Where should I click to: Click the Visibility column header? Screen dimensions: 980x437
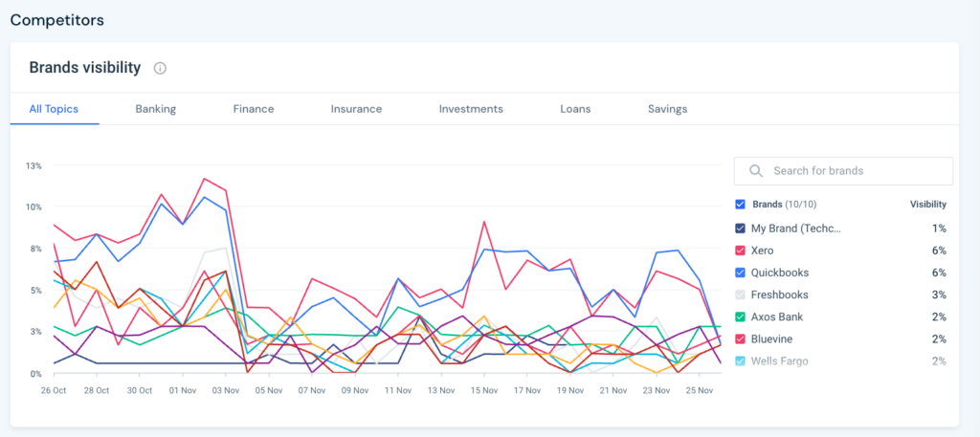coord(927,204)
